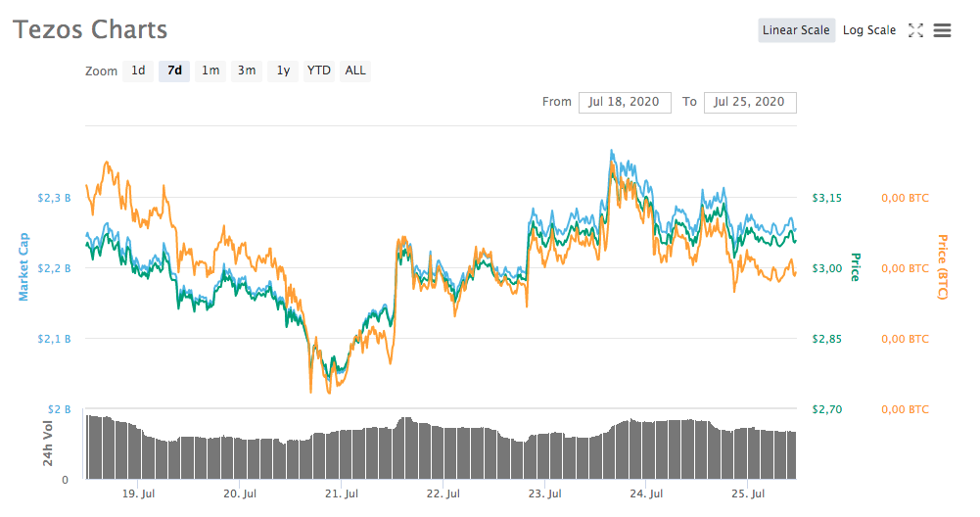
Task: Set zoom range to ALL
Action: point(355,70)
